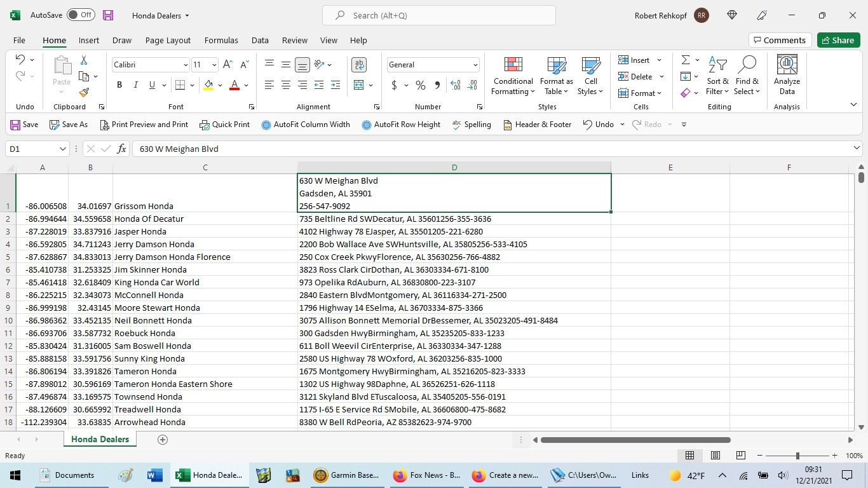Image resolution: width=868 pixels, height=488 pixels.
Task: Click in the Search box
Action: 439,15
